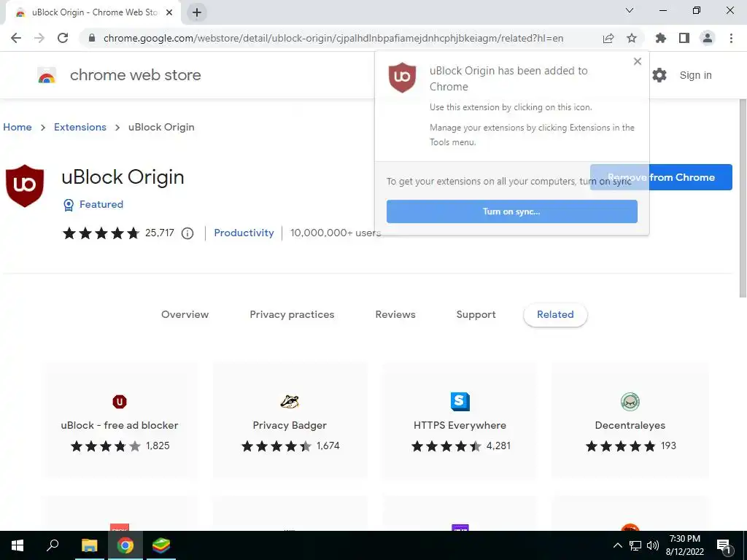The width and height of the screenshot is (747, 560).
Task: Open Chrome three-dot menu
Action: [731, 38]
